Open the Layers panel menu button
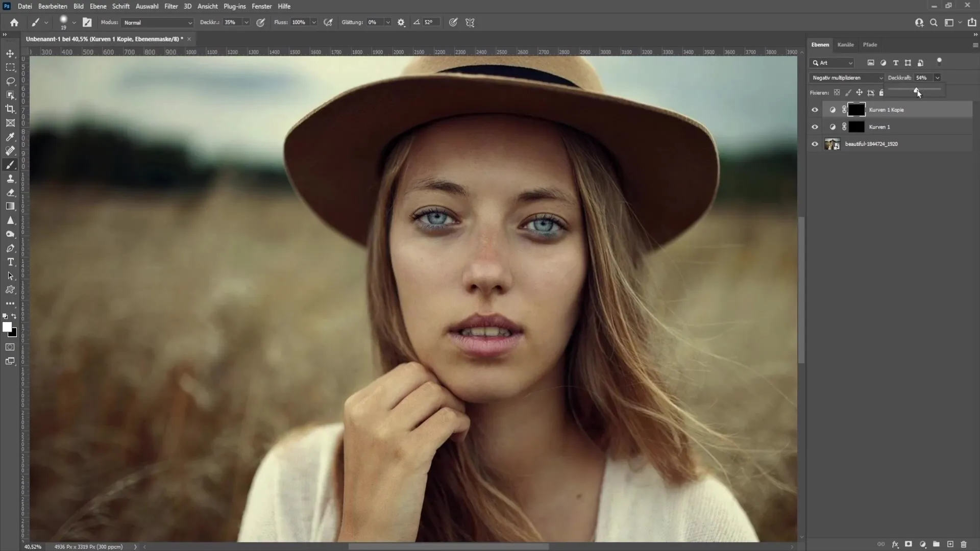The width and height of the screenshot is (980, 551). pos(975,45)
